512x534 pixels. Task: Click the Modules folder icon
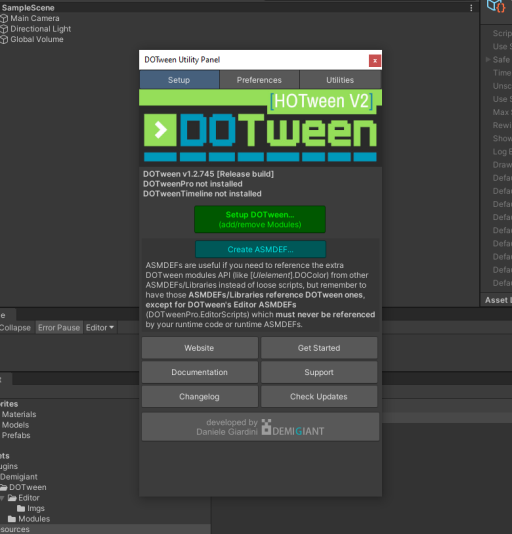point(12,519)
